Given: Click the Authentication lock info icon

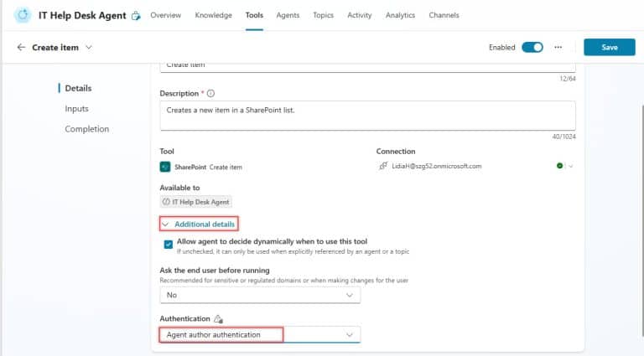Looking at the screenshot, I should tap(219, 318).
